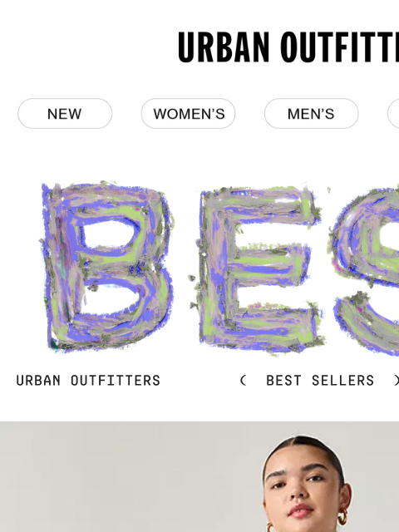Click the cut-off pill after MEN'S

[393, 114]
